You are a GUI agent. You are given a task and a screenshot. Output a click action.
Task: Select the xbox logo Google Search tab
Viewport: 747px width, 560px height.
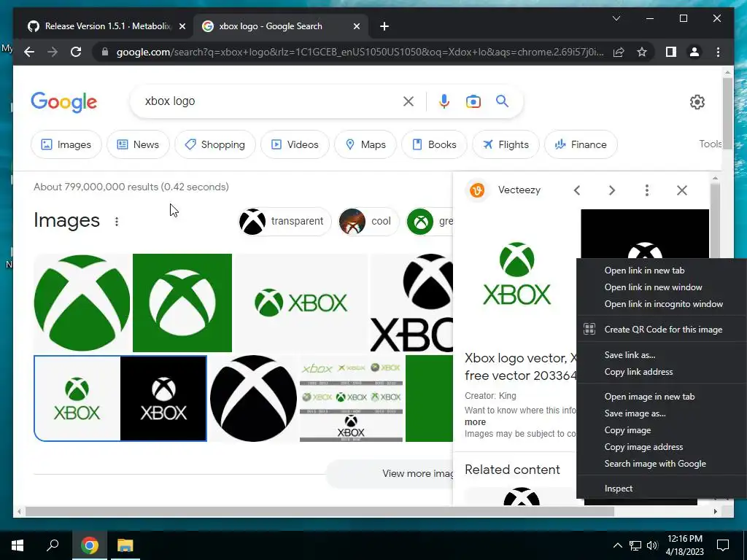[280, 26]
